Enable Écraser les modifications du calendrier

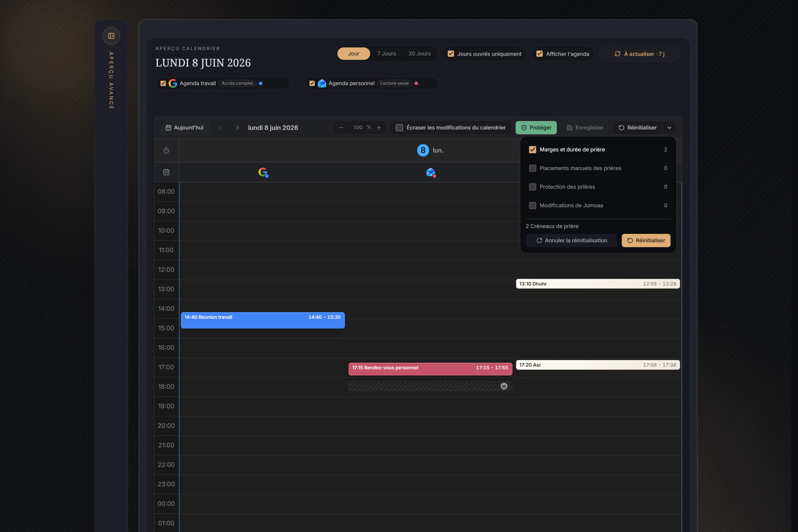[400, 128]
